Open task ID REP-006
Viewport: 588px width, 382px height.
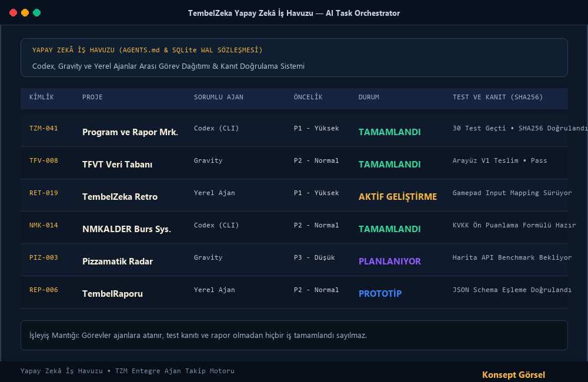click(44, 290)
